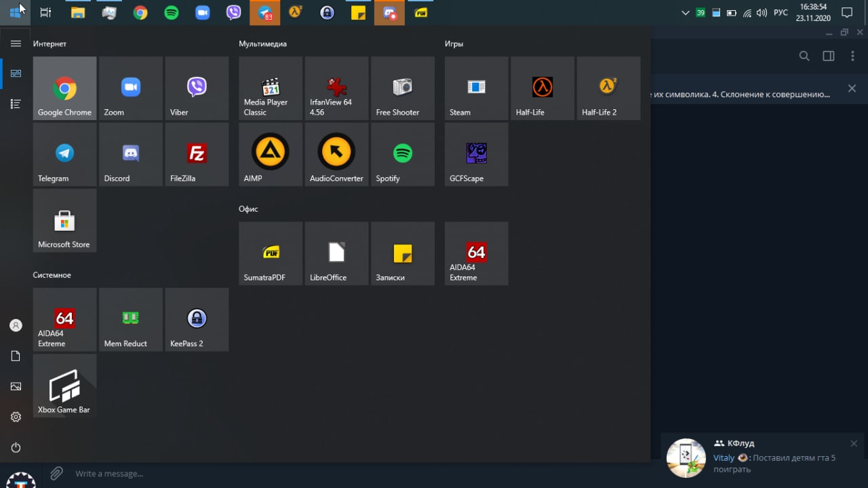868x488 pixels.
Task: Open the Xbox Game Bar tile
Action: pyautogui.click(x=64, y=386)
